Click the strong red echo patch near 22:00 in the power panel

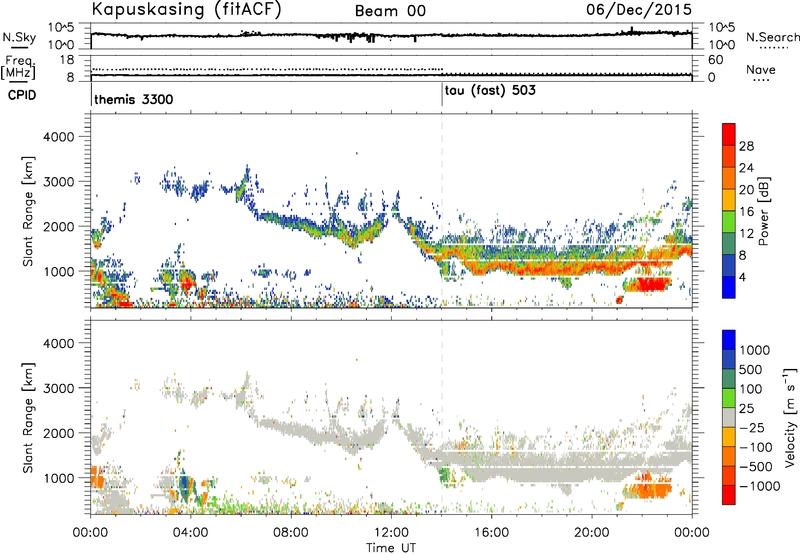click(652, 284)
